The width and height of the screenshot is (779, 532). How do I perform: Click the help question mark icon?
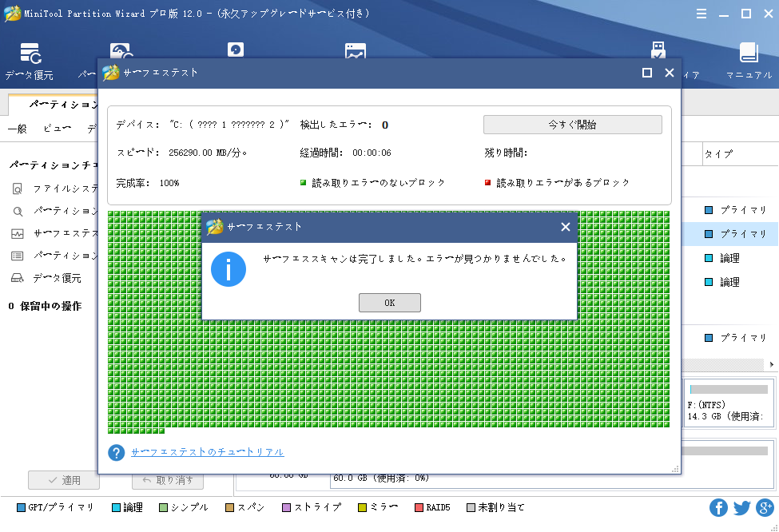point(117,453)
